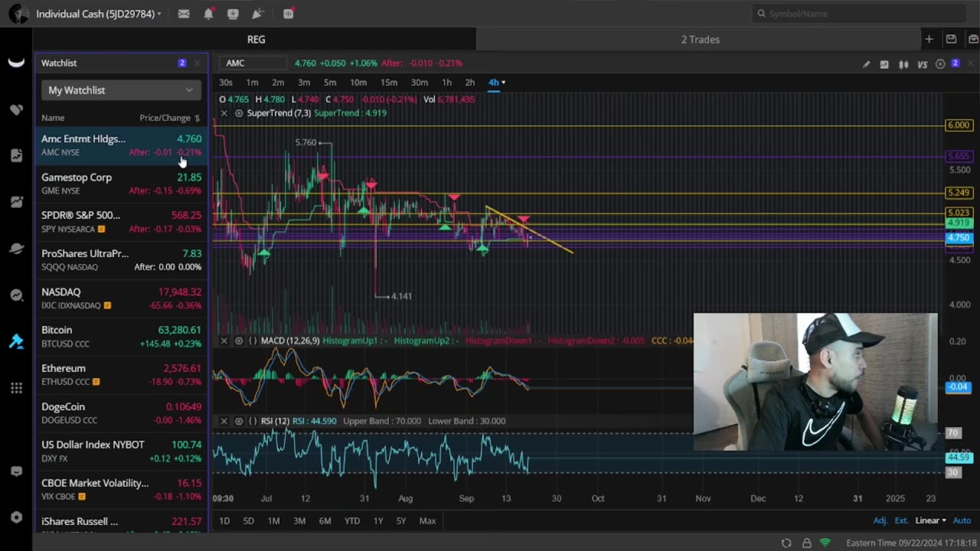
Task: Open the Linear scale dropdown
Action: (930, 520)
